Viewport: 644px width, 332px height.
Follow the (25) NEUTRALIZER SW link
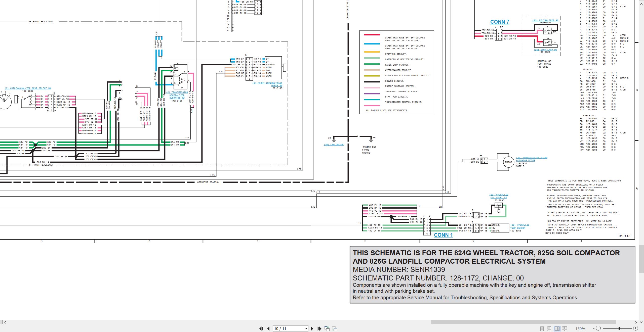click(545, 20)
